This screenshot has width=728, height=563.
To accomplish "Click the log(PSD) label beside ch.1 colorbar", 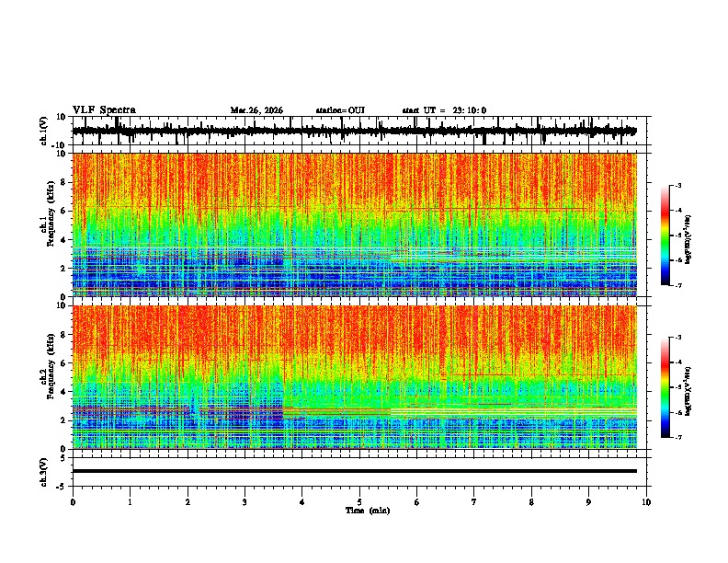I will click(x=688, y=239).
